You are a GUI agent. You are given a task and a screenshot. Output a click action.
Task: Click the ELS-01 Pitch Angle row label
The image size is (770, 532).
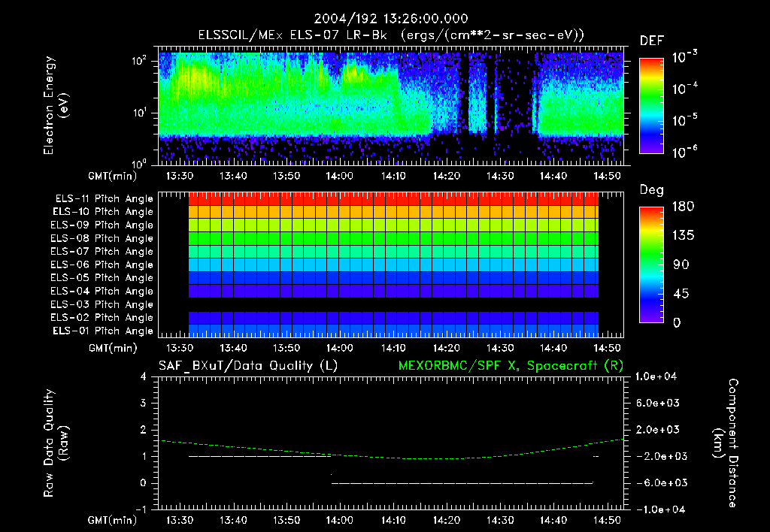pyautogui.click(x=103, y=331)
